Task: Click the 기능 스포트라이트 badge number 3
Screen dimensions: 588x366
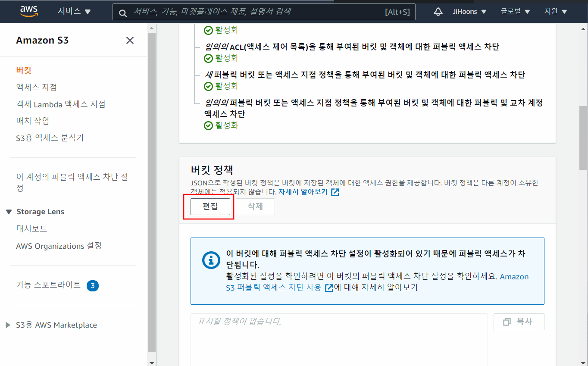Action: pos(93,285)
